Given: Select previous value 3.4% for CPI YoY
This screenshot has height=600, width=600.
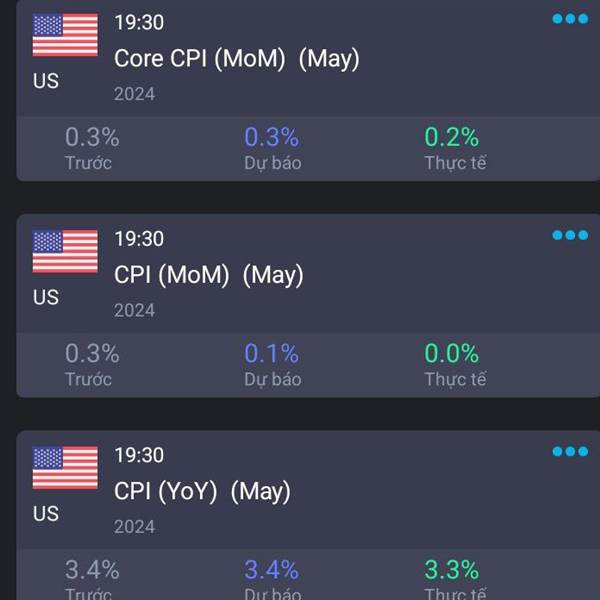Looking at the screenshot, I should (x=92, y=570).
